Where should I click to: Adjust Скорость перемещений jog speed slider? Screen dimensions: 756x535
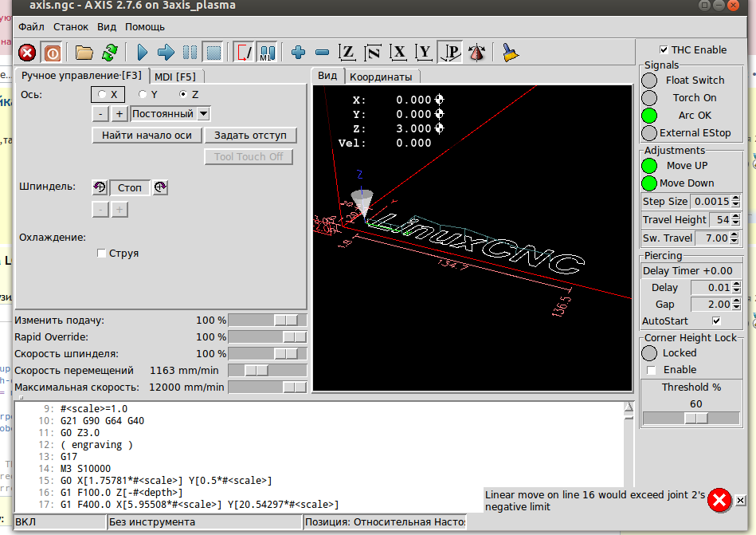click(268, 371)
